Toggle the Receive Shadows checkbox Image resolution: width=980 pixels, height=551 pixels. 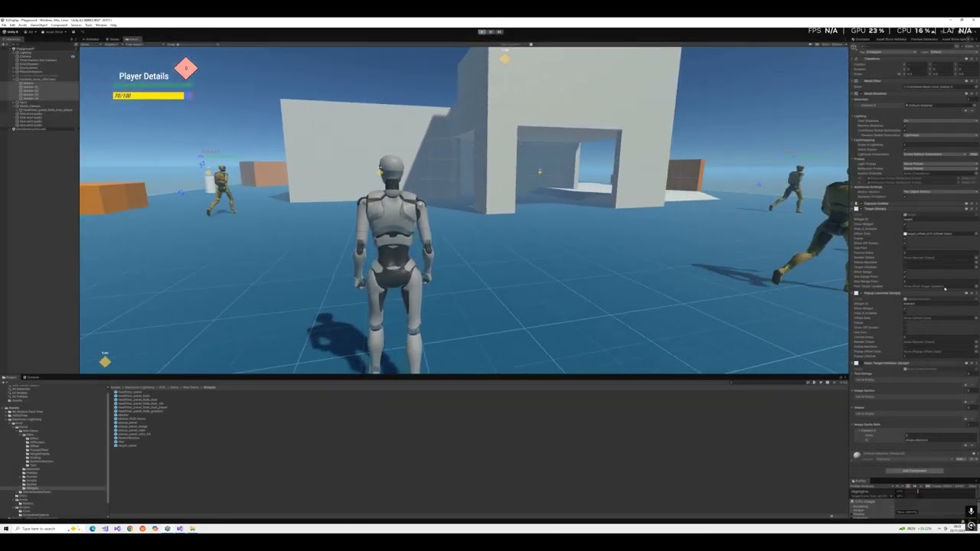tap(904, 126)
